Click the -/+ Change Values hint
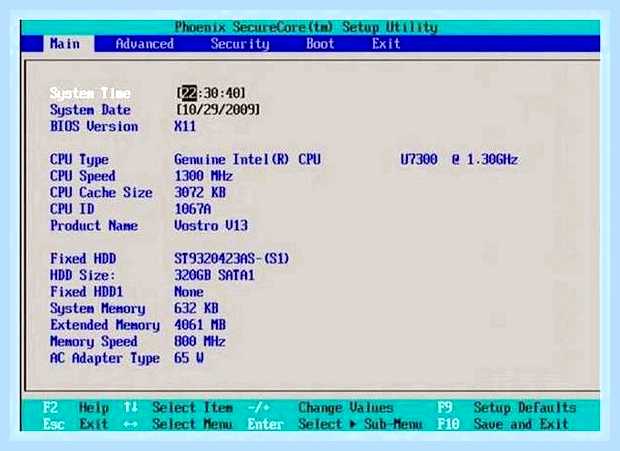This screenshot has width=620, height=451. point(321,408)
